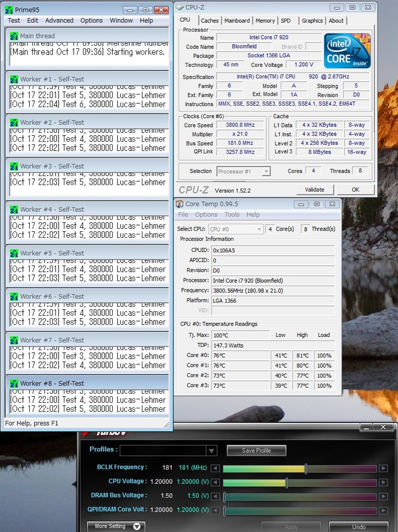Decrease CPU Voltage with left arrow
Image resolution: width=398 pixels, height=532 pixels.
click(215, 483)
